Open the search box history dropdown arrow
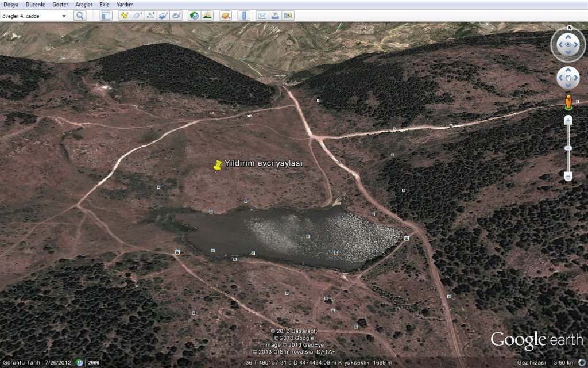This screenshot has width=588, height=368. click(x=63, y=16)
